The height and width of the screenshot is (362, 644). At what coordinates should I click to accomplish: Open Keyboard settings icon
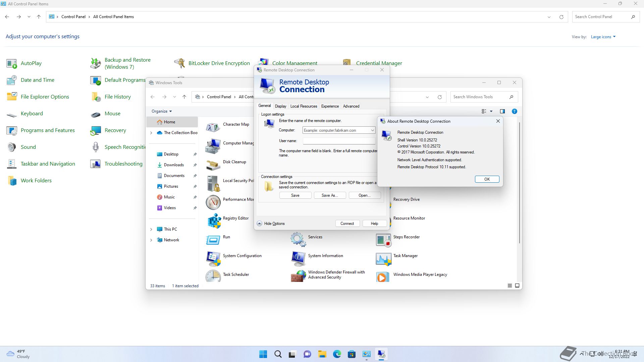pos(12,114)
